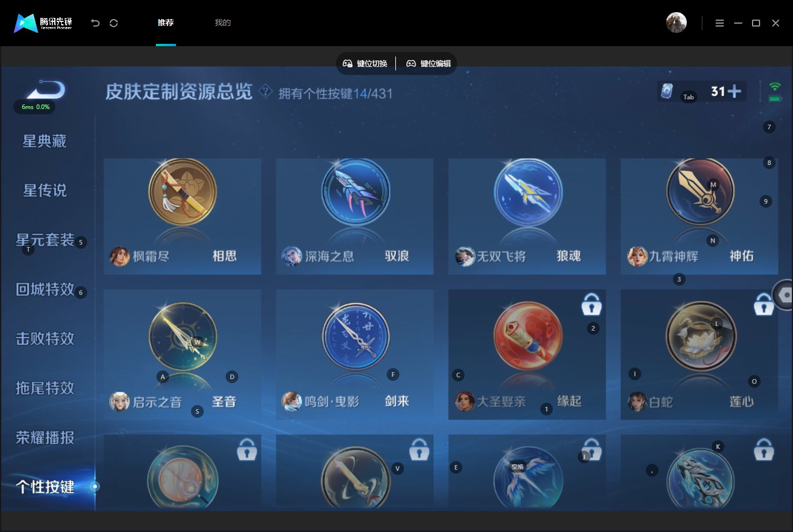The width and height of the screenshot is (793, 532).
Task: Select 击败特效 in the sidebar
Action: 45,339
